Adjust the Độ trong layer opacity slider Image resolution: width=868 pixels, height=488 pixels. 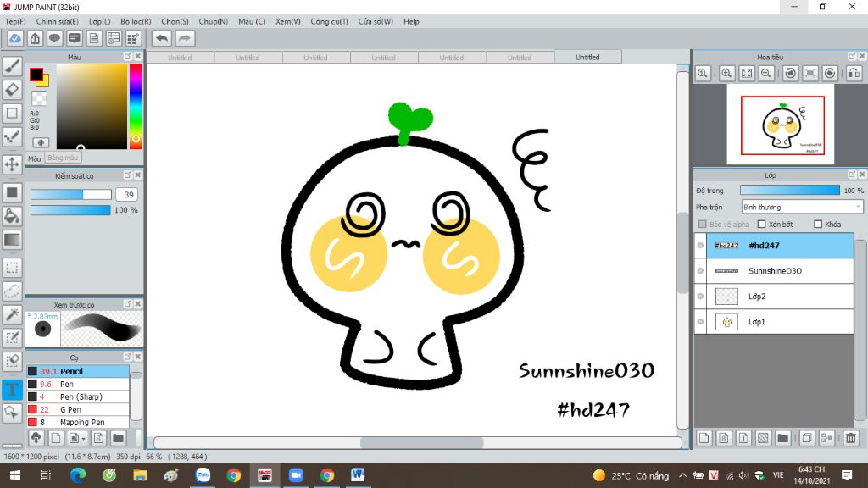click(x=789, y=191)
